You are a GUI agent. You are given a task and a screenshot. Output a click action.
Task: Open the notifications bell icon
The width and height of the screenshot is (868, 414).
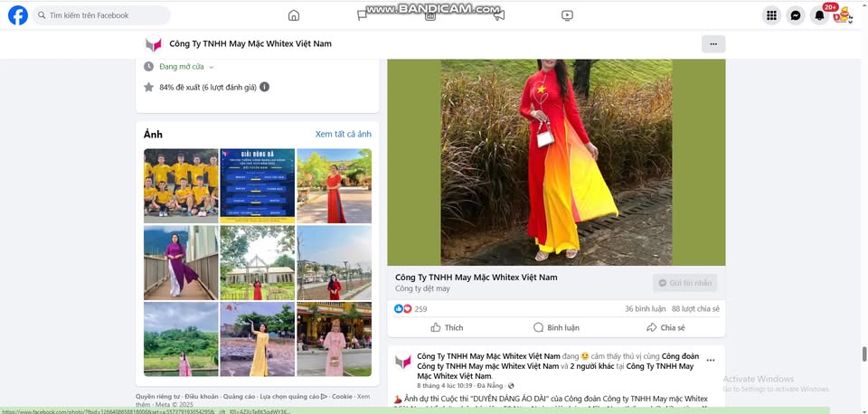(820, 15)
